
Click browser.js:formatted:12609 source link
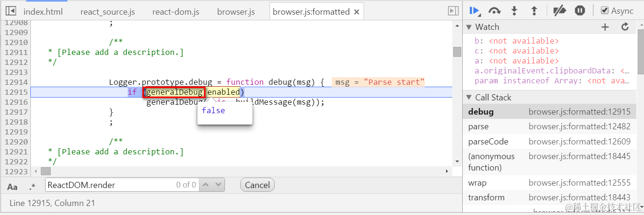tap(579, 142)
